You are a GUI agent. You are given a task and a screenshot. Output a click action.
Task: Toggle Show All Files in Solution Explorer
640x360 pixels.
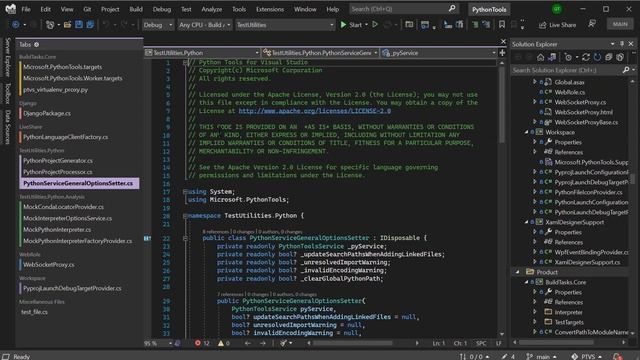[620, 57]
